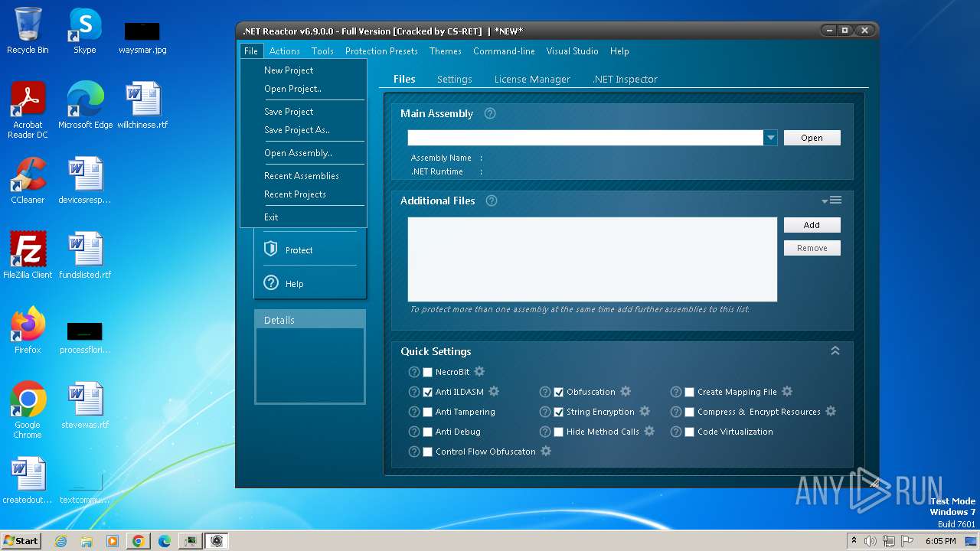Enable Control Flow Obfuscation checkbox

428,452
